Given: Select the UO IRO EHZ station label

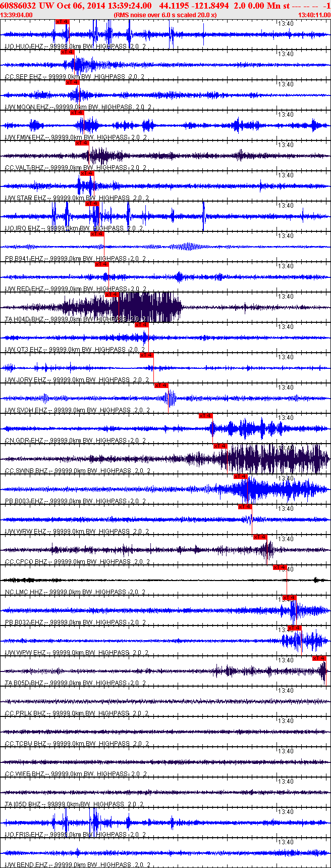Looking at the screenshot, I should 74,228.
